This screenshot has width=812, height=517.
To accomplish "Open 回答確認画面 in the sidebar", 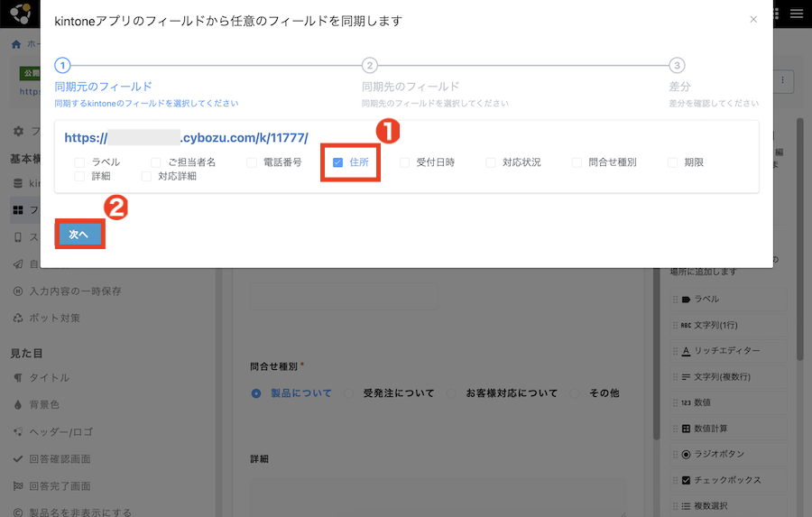I will click(60, 459).
